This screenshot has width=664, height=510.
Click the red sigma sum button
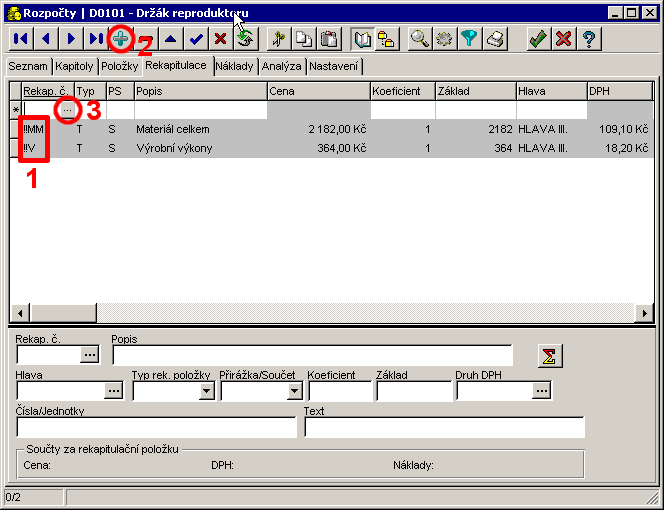(x=549, y=356)
